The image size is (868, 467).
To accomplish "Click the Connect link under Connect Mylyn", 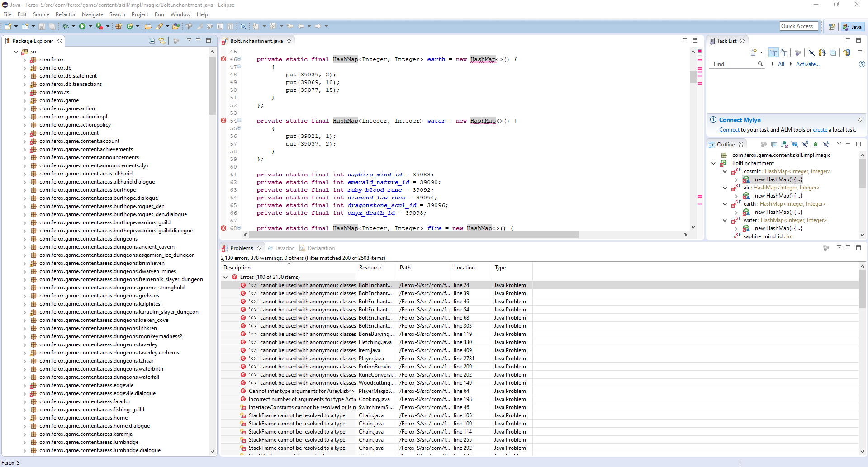I will (729, 130).
